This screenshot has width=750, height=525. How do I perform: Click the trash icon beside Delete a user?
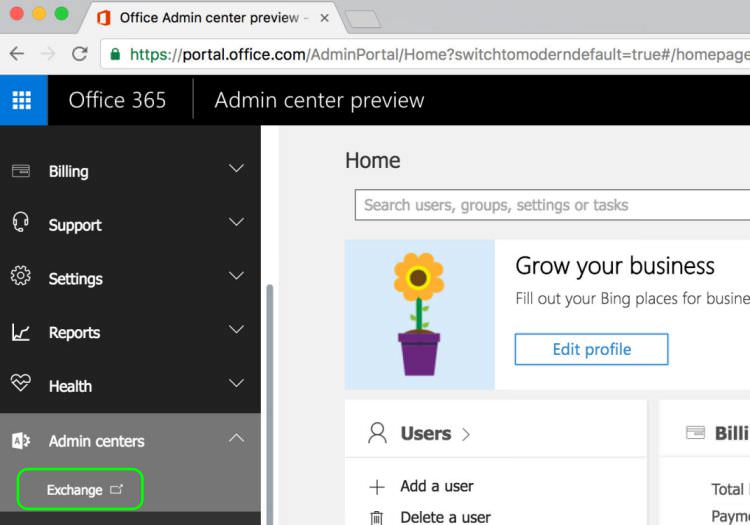(x=376, y=518)
